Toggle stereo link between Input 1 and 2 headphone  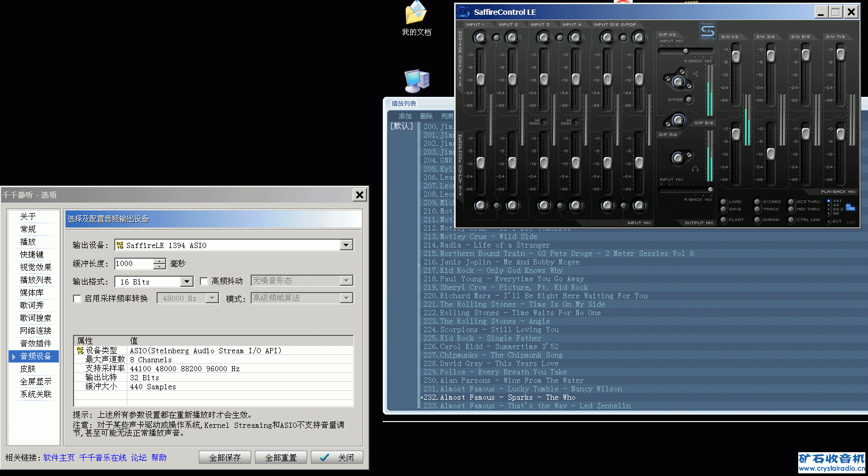click(x=496, y=206)
